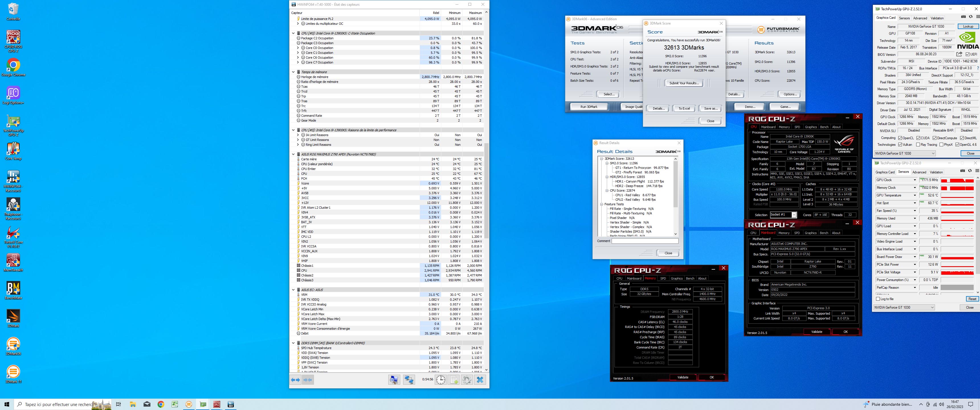Image resolution: width=980 pixels, height=410 pixels.
Task: Open GPU selector dropdown in GPU-Z Sensors window
Action: pyautogui.click(x=904, y=307)
